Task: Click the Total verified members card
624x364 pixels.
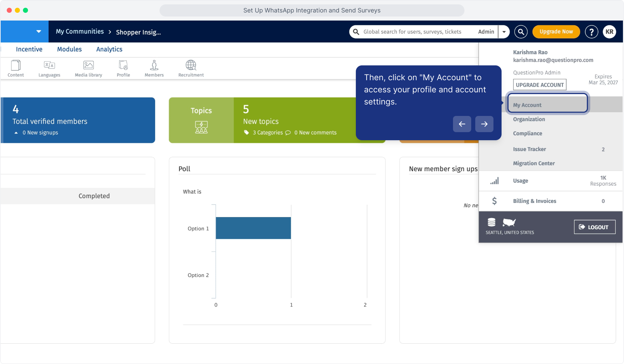Action: click(x=78, y=120)
